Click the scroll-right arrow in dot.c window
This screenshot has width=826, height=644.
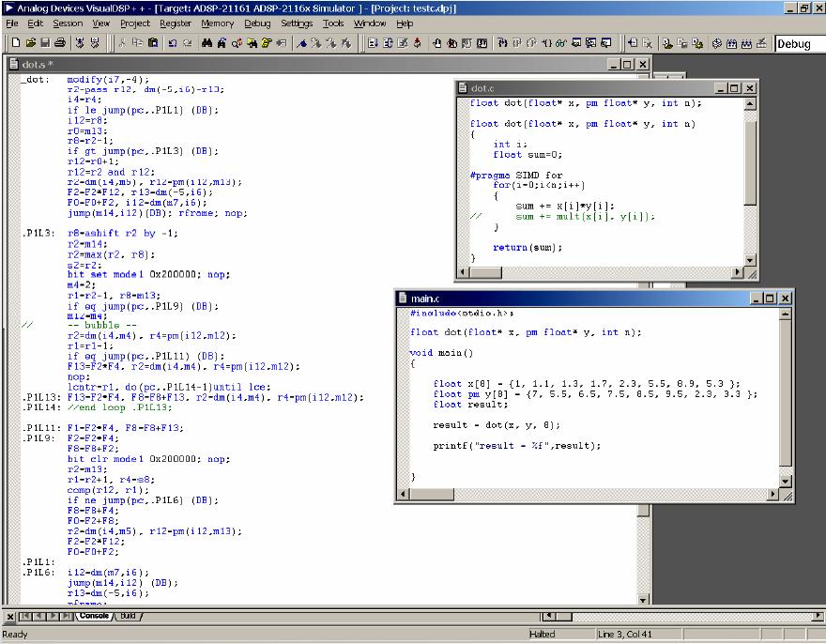[x=738, y=272]
